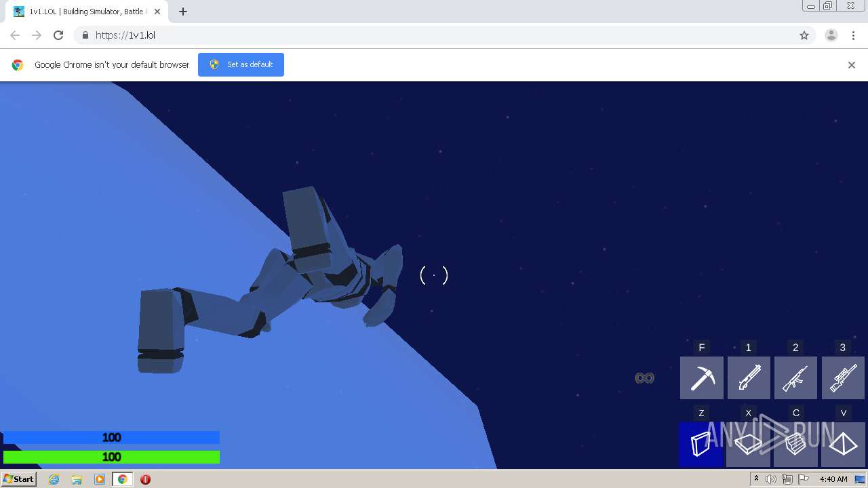The width and height of the screenshot is (868, 488).
Task: View site security lock information
Action: coord(85,35)
